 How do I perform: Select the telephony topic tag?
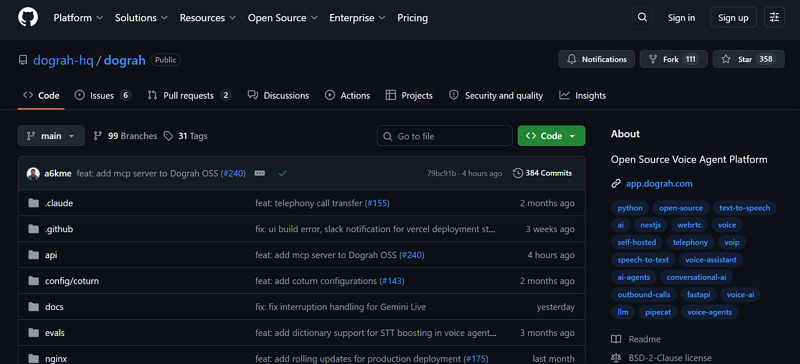click(690, 242)
